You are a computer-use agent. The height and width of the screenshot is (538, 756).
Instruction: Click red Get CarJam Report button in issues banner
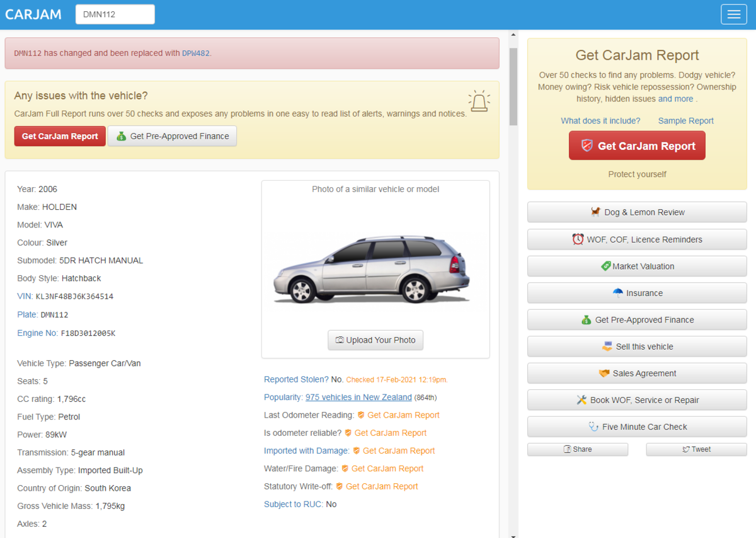click(x=60, y=136)
